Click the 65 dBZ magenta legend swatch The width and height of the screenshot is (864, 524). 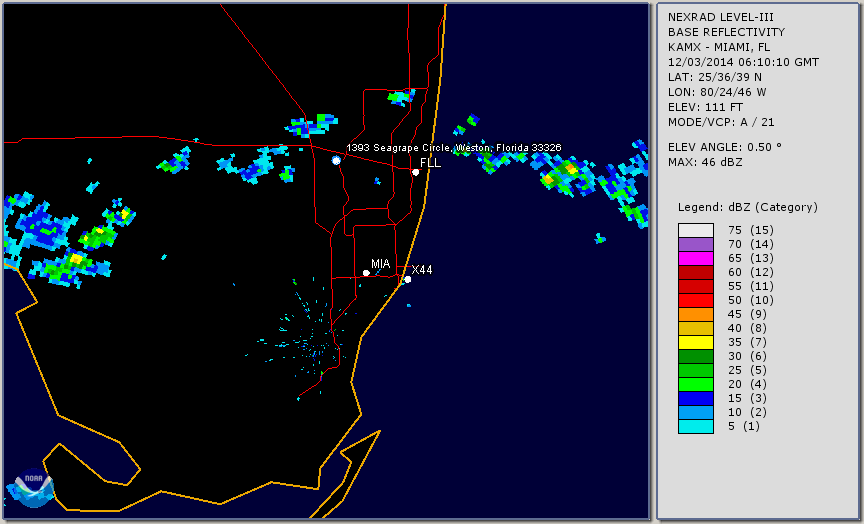pos(696,258)
